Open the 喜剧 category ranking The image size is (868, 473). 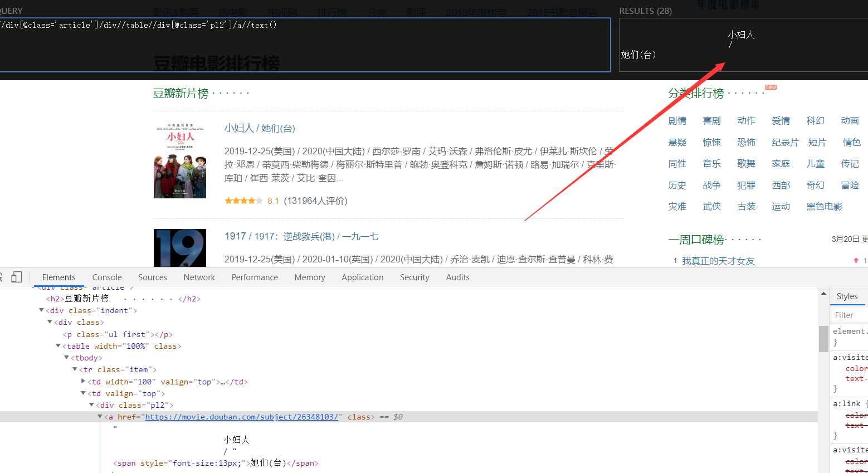pos(712,121)
